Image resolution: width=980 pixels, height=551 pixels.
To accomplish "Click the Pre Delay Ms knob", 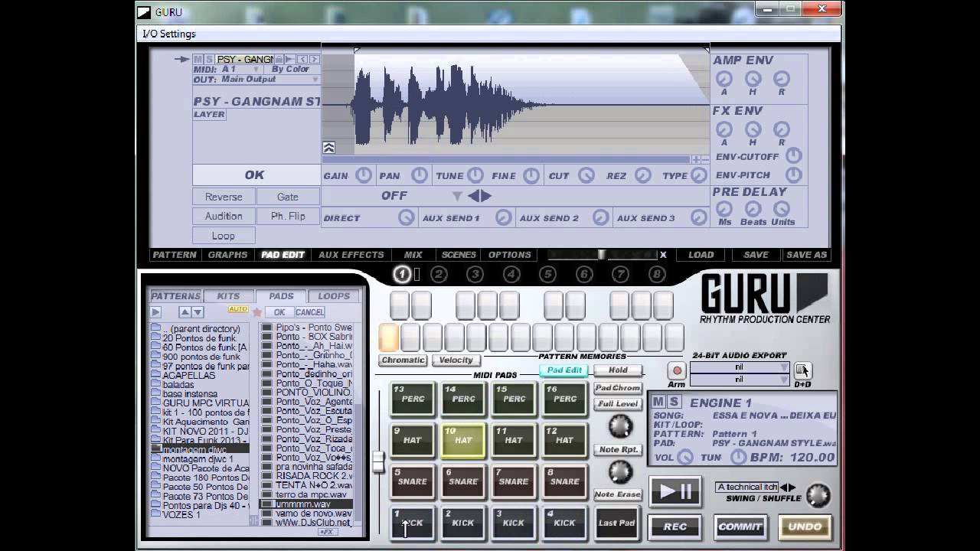I will tap(724, 209).
